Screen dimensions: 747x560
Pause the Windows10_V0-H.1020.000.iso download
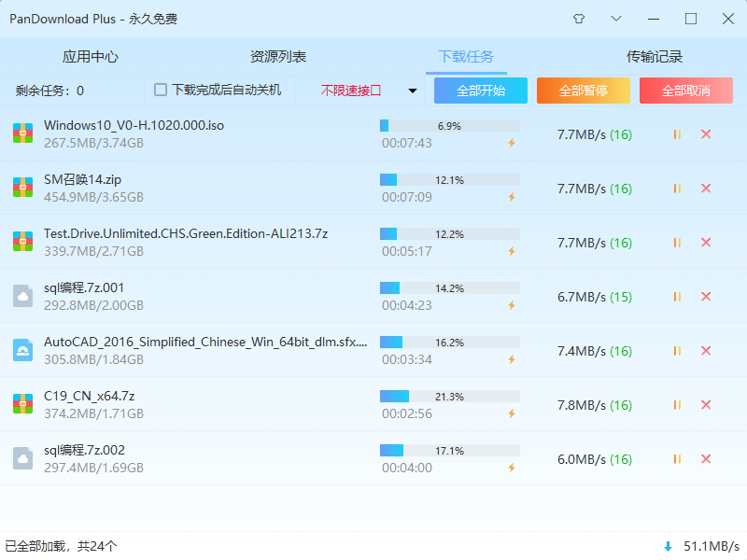click(677, 134)
